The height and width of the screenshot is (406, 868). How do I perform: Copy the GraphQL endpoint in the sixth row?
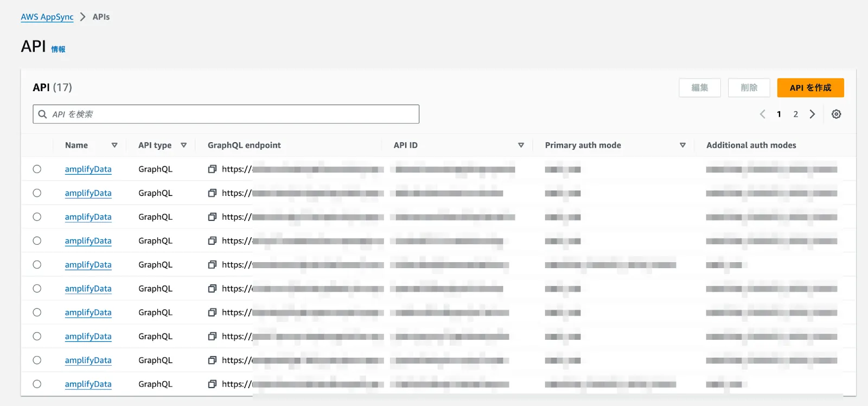click(212, 288)
